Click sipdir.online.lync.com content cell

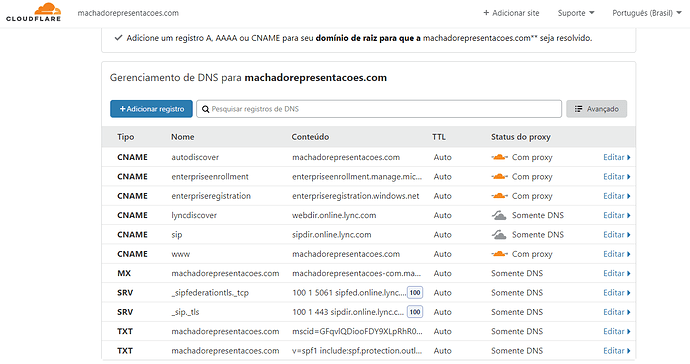(331, 235)
